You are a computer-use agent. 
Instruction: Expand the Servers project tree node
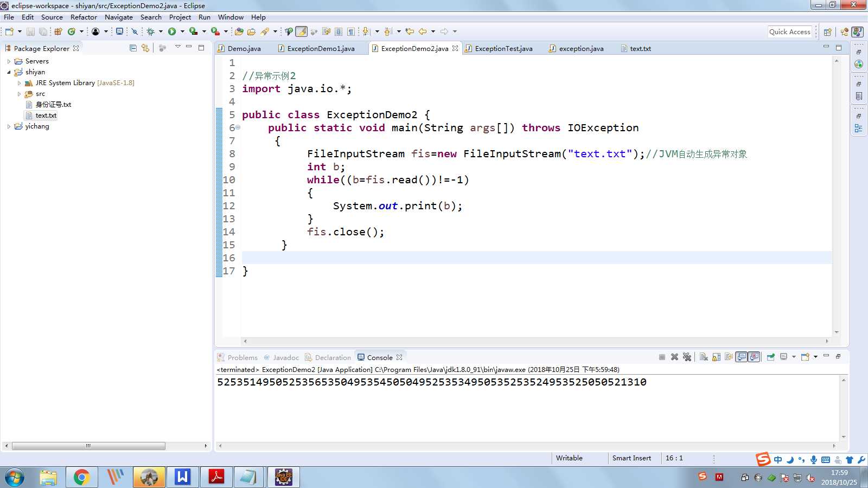click(x=9, y=61)
